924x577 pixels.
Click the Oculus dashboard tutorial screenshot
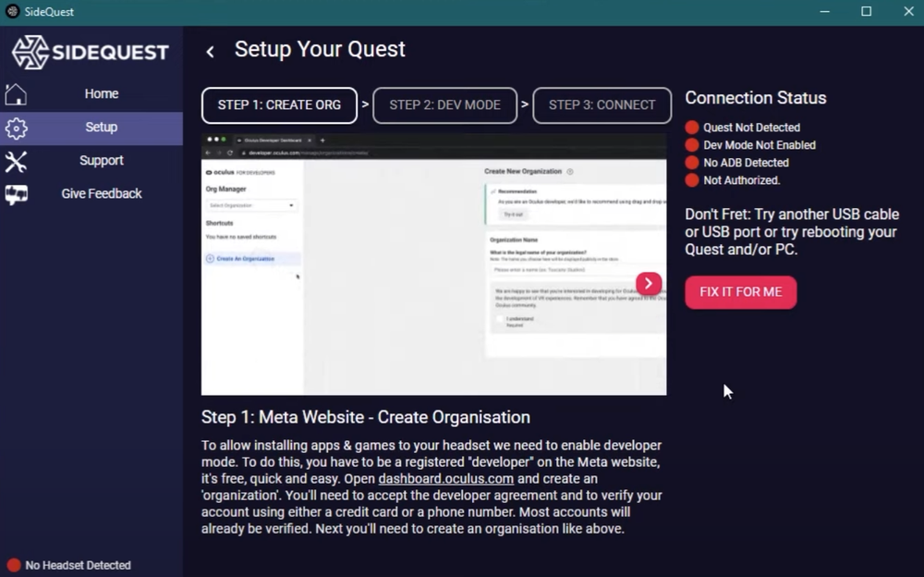[432, 264]
